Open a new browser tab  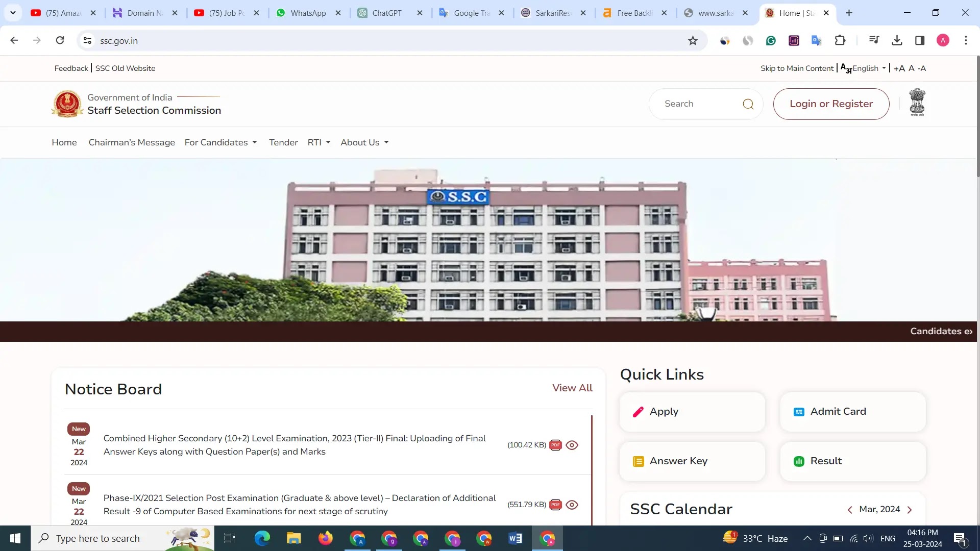(849, 13)
